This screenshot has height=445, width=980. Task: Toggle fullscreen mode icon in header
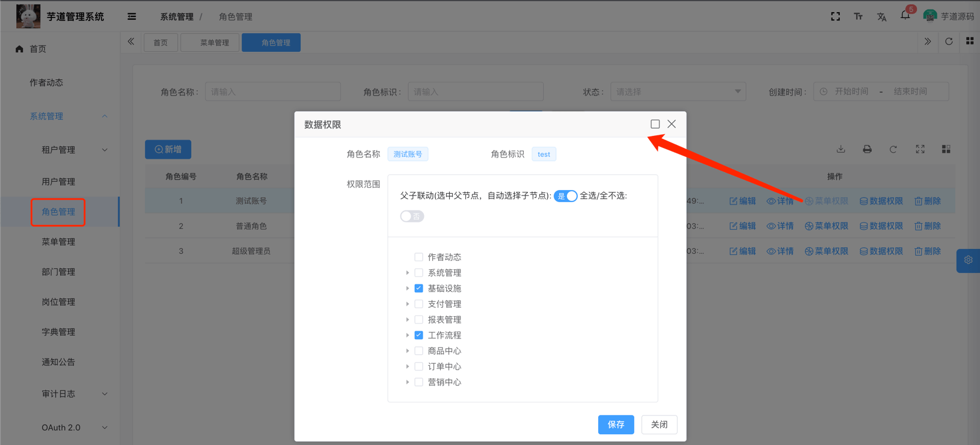(x=835, y=16)
